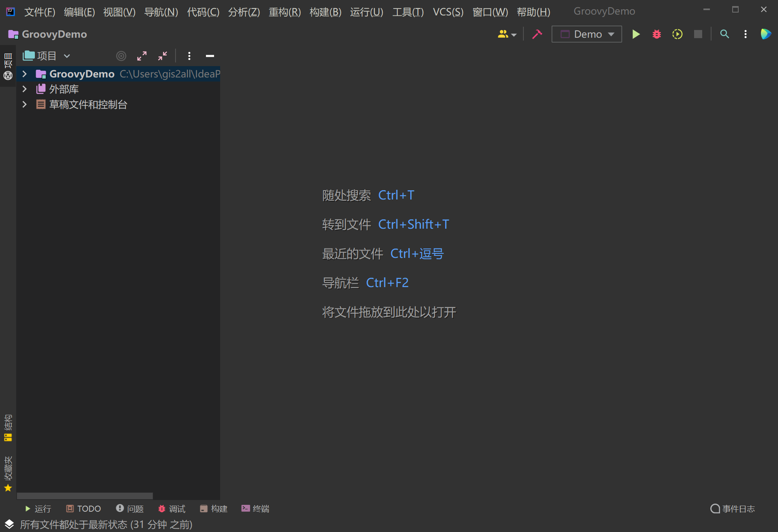The height and width of the screenshot is (532, 778).
Task: Click the colorful JetBrains logo icon at top right
Action: 765,34
